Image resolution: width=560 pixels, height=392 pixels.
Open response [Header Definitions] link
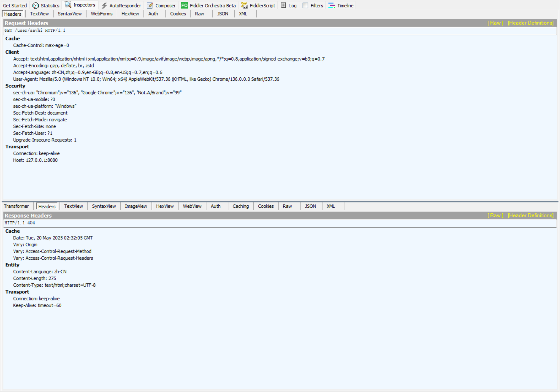[x=530, y=216]
